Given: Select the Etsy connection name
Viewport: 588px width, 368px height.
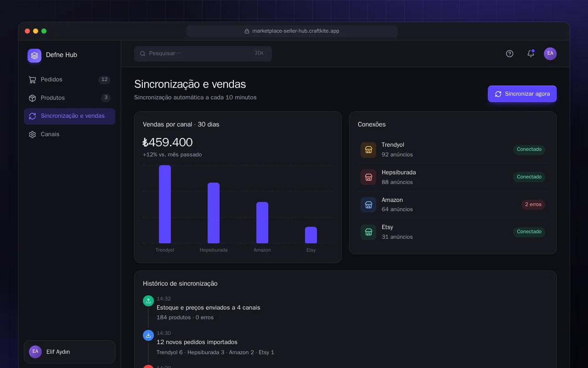Looking at the screenshot, I should (387, 227).
